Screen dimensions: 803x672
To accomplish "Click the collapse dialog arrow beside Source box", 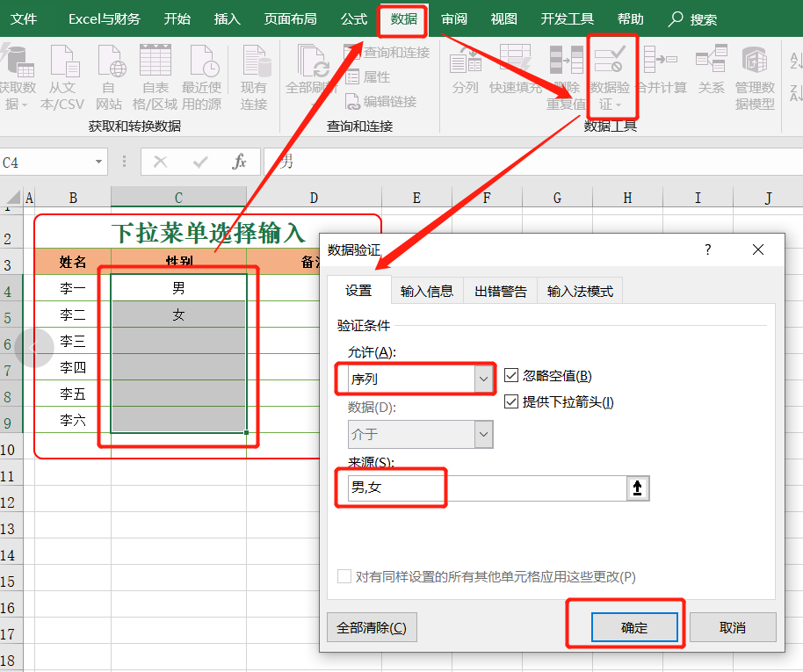I will (x=637, y=488).
